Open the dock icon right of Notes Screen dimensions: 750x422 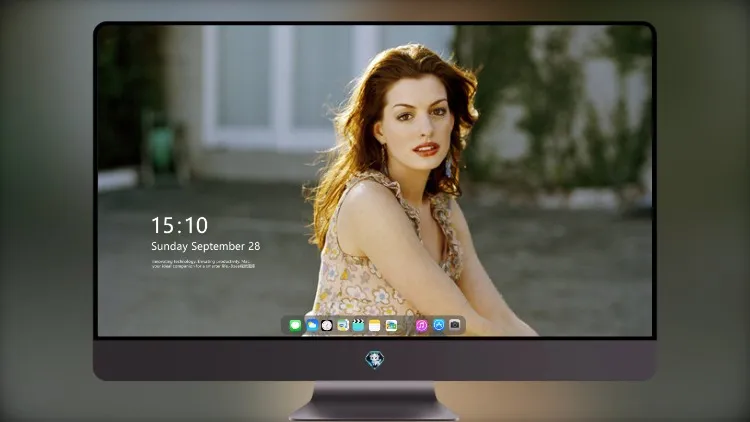(391, 325)
